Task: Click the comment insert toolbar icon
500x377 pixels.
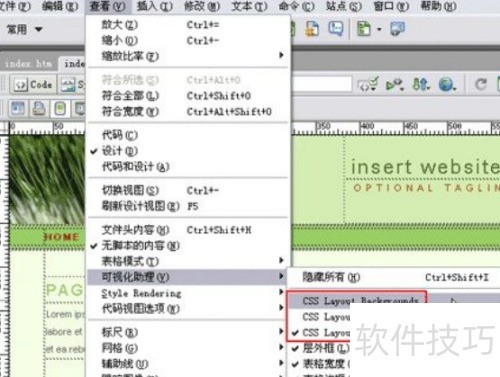Action: (x=336, y=29)
